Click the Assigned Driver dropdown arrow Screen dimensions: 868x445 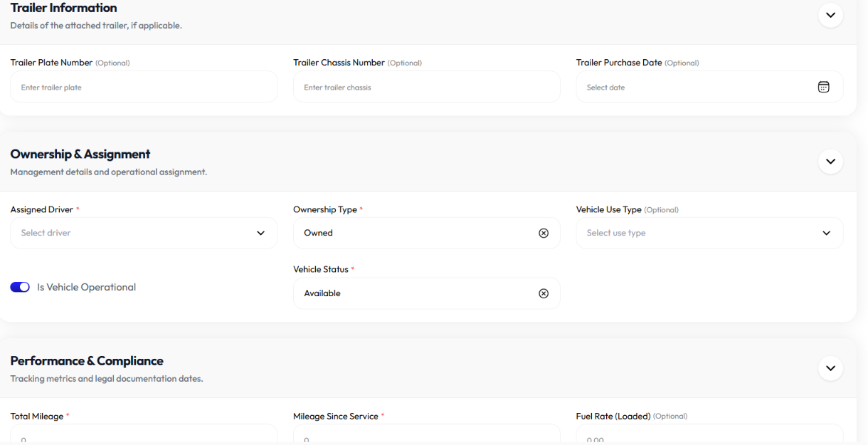click(260, 233)
